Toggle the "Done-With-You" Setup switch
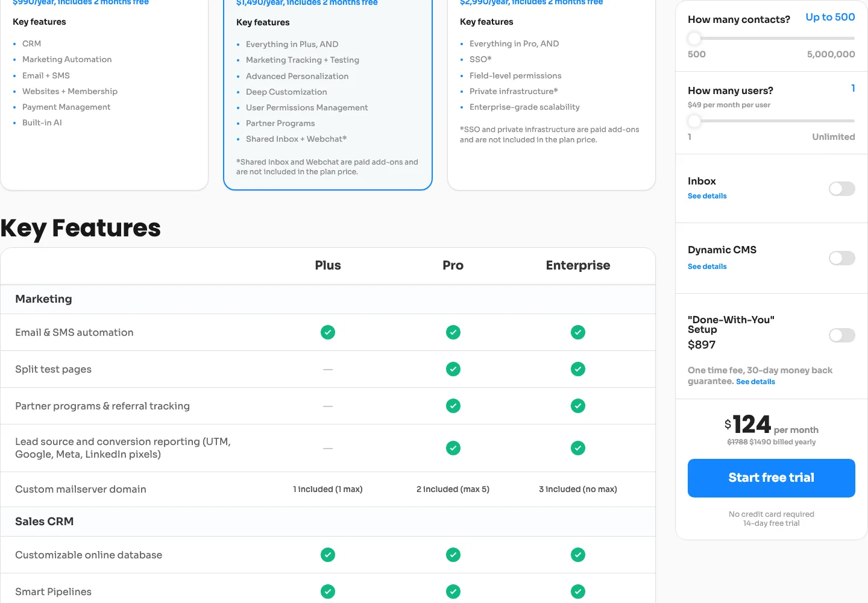This screenshot has width=868, height=603. [x=842, y=335]
